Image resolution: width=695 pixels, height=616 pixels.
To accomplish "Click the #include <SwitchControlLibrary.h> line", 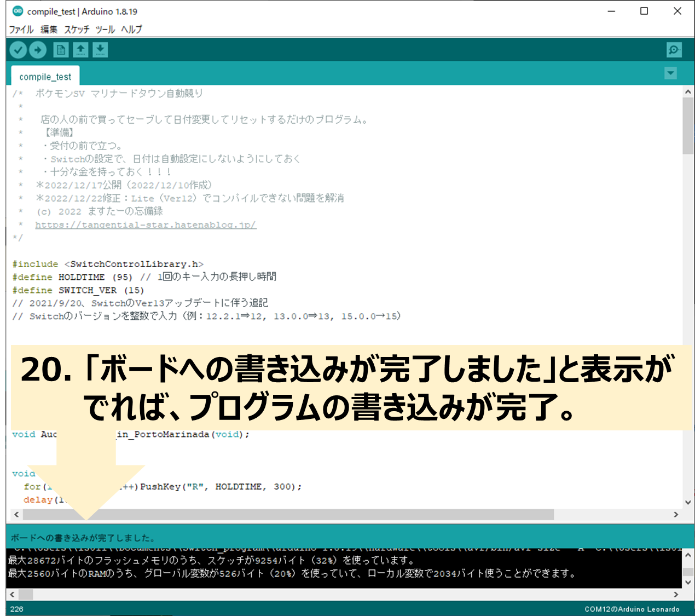I will click(x=108, y=264).
